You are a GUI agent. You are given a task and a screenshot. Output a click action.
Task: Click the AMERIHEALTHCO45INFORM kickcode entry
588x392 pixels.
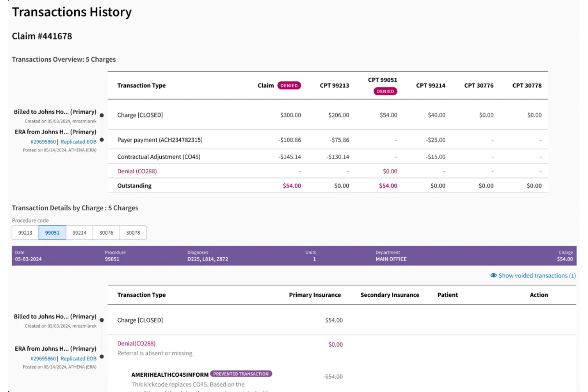(x=170, y=374)
